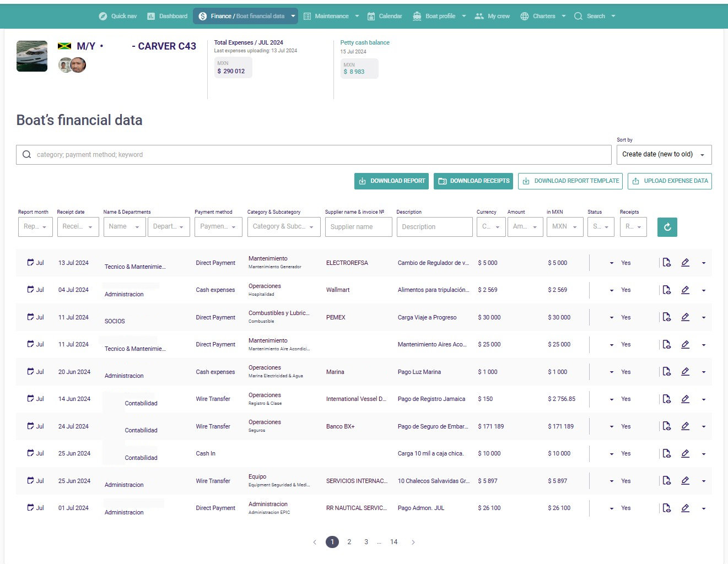Click the refresh filters button
Image resolution: width=728 pixels, height=564 pixels.
click(x=667, y=227)
